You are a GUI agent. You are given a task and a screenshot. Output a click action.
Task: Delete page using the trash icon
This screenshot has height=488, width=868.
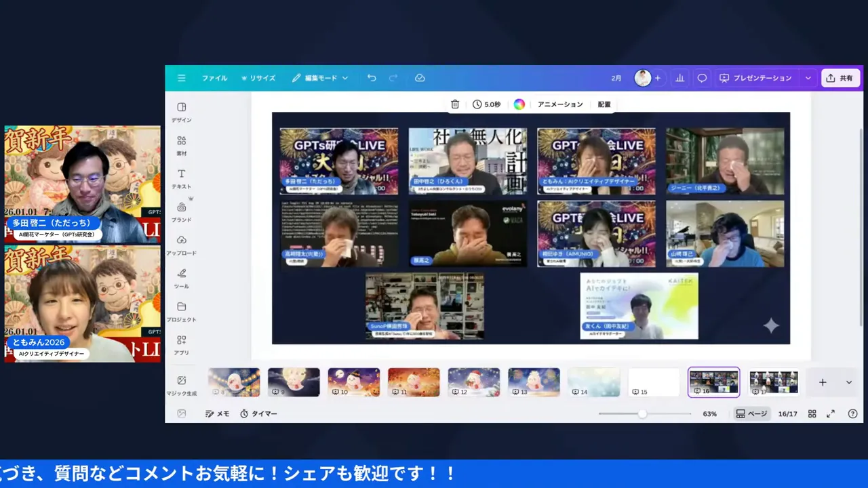click(x=455, y=104)
